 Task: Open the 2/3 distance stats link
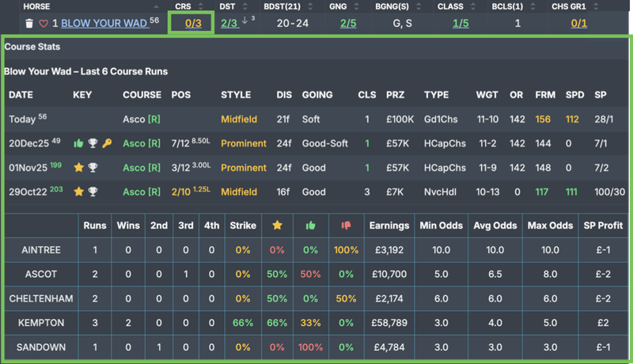click(229, 24)
